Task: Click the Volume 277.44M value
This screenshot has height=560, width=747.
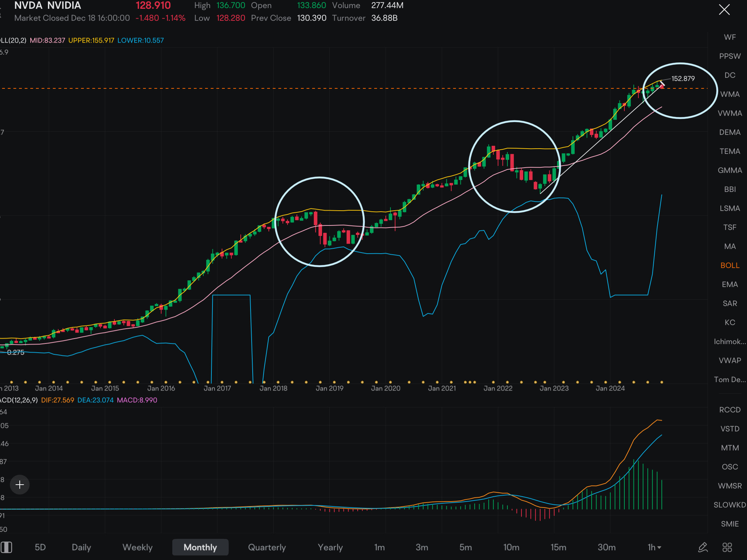Action: (387, 5)
